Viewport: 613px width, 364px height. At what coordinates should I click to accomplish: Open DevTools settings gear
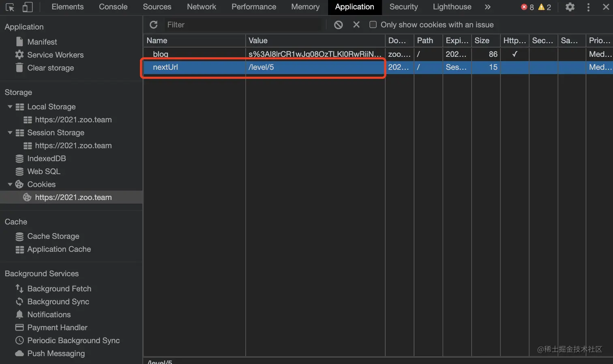[570, 7]
